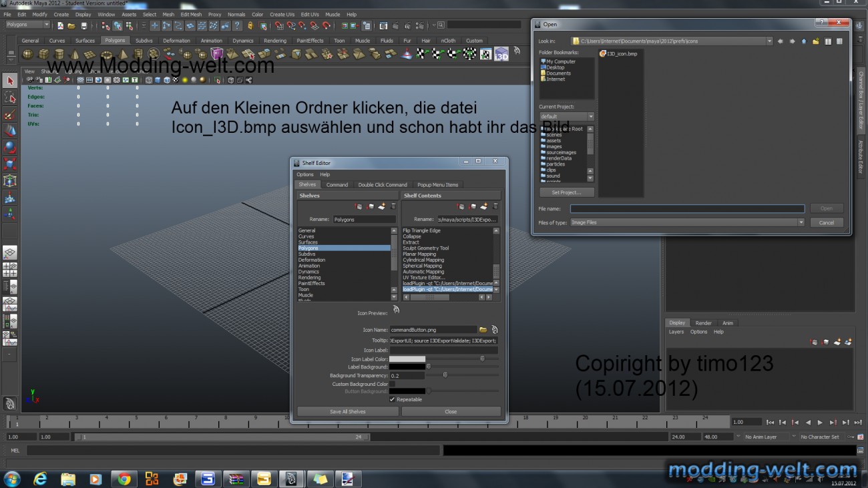868x488 pixels.
Task: Go up one folder in Open dialog
Action: (804, 41)
